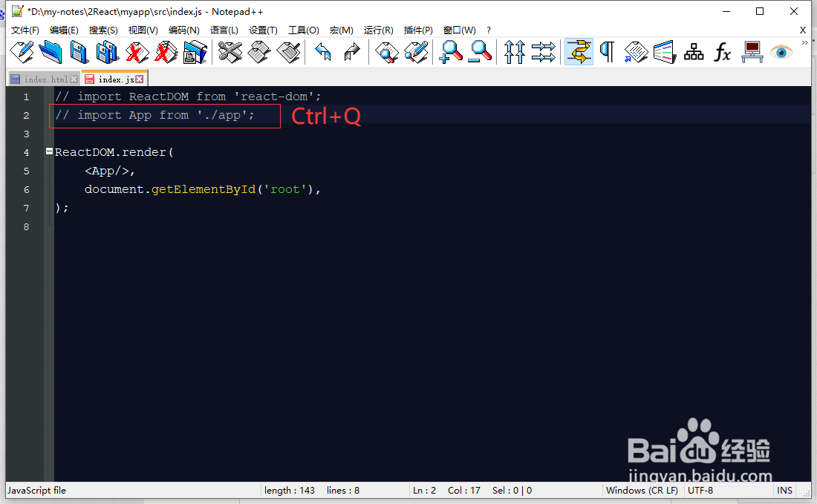Viewport: 817px width, 504px height.
Task: Cut selection with the scissors icon
Action: click(x=230, y=52)
